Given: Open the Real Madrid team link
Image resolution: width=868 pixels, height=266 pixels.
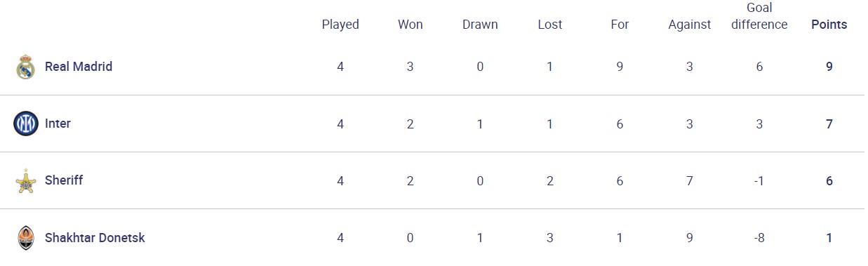Looking at the screenshot, I should pos(79,67).
